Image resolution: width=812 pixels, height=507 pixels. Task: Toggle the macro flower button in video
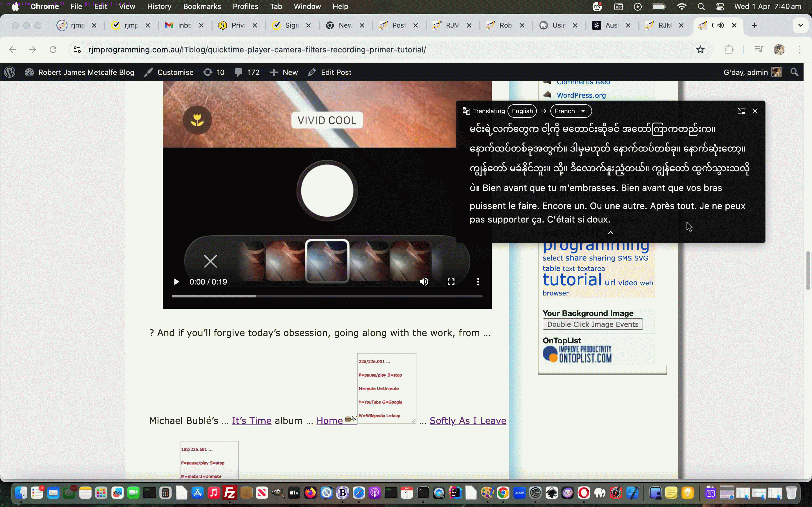click(197, 120)
